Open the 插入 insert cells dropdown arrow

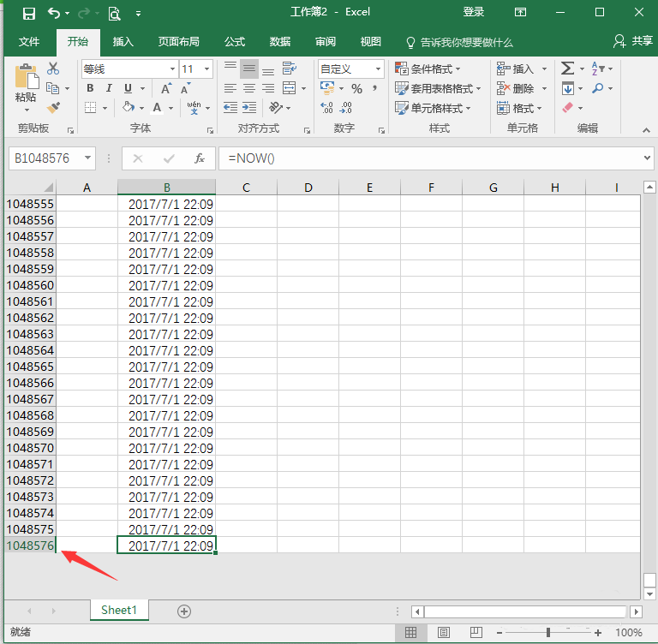[544, 69]
